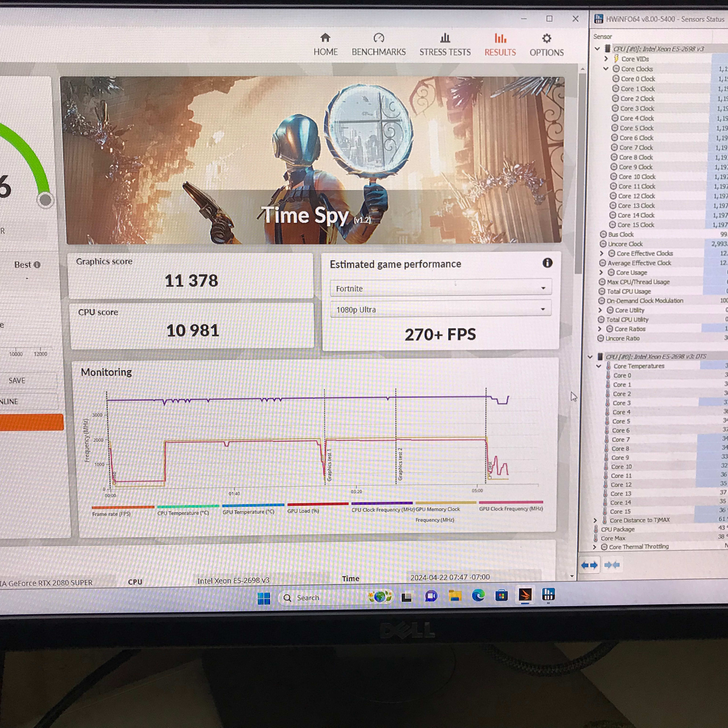The height and width of the screenshot is (728, 728).
Task: Open the Fortnite game dropdown
Action: [440, 288]
